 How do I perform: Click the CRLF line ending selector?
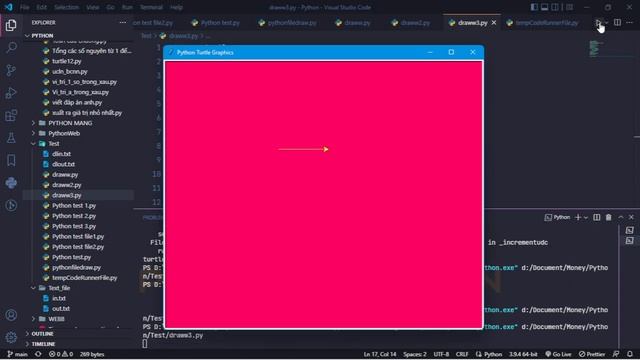462,354
